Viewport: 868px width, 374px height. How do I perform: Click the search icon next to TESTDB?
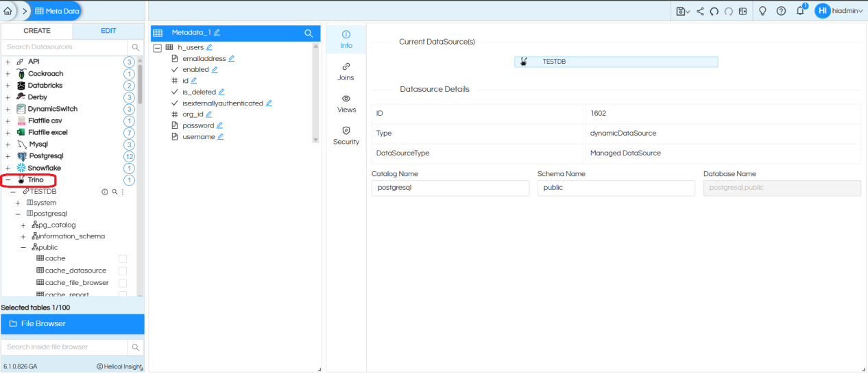click(x=114, y=192)
